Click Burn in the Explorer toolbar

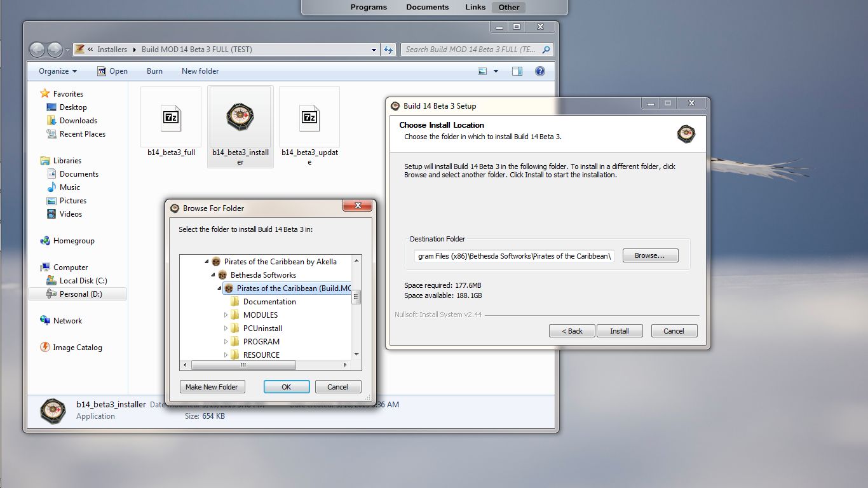pyautogui.click(x=154, y=71)
